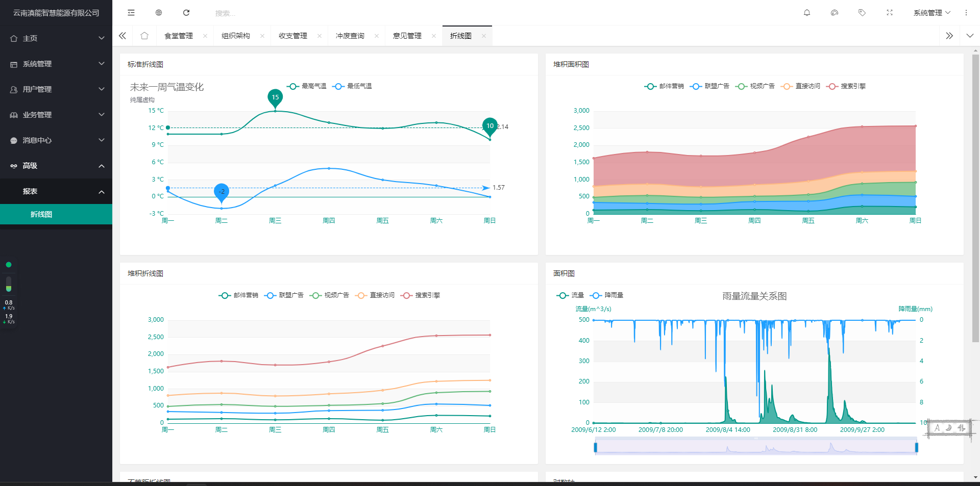Image resolution: width=980 pixels, height=486 pixels.
Task: Toggle 最高气温 legend in temperature chart
Action: (306, 86)
